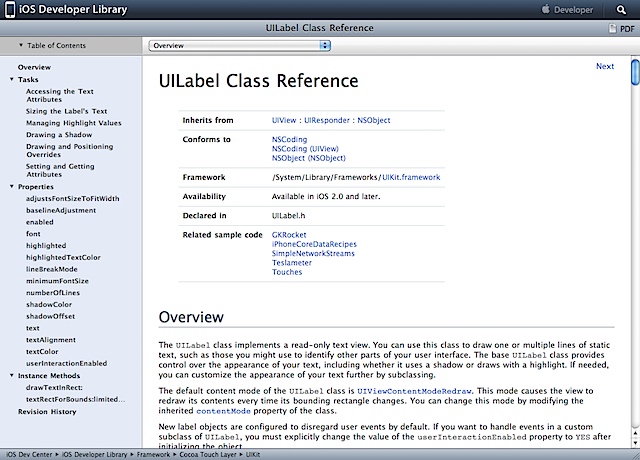This screenshot has width=640, height=460.
Task: Collapse the Instance Methods section
Action: [x=12, y=375]
